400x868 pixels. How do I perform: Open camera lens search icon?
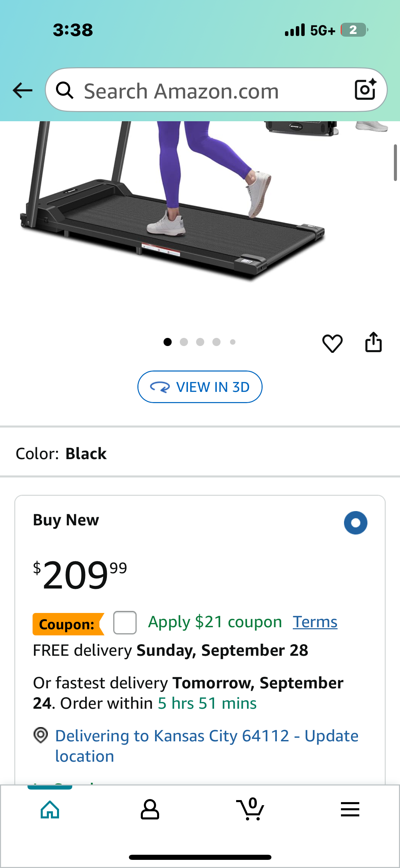365,90
